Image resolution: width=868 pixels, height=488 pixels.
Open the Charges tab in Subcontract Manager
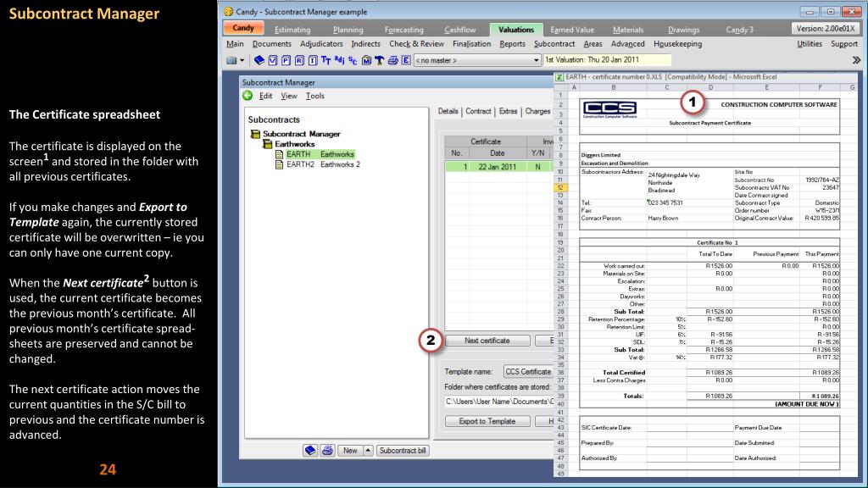click(537, 111)
